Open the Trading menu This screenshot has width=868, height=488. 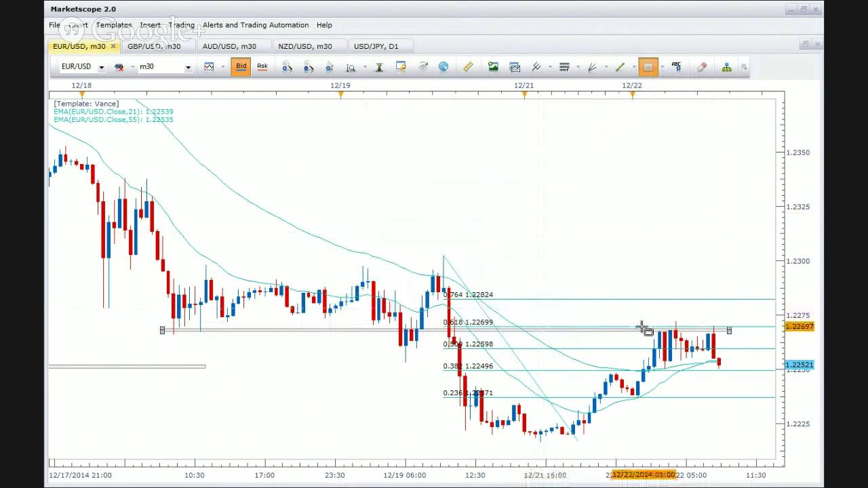(x=181, y=25)
